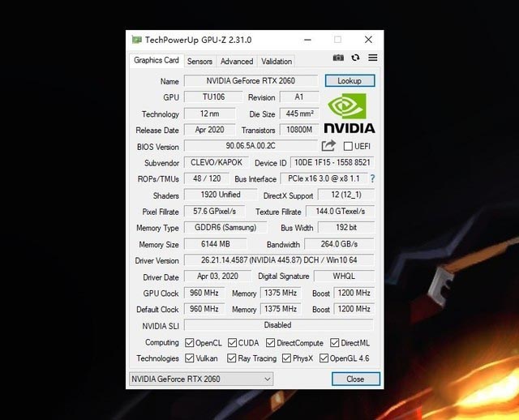Click the GPU Clock row Memory 1375 MHz
519x420 pixels.
(281, 293)
